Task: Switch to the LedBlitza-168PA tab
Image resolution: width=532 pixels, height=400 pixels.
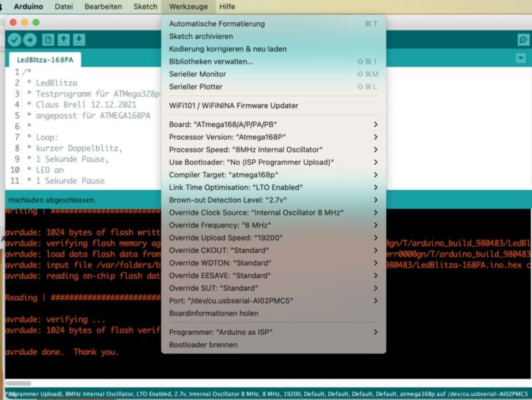Action: point(44,60)
